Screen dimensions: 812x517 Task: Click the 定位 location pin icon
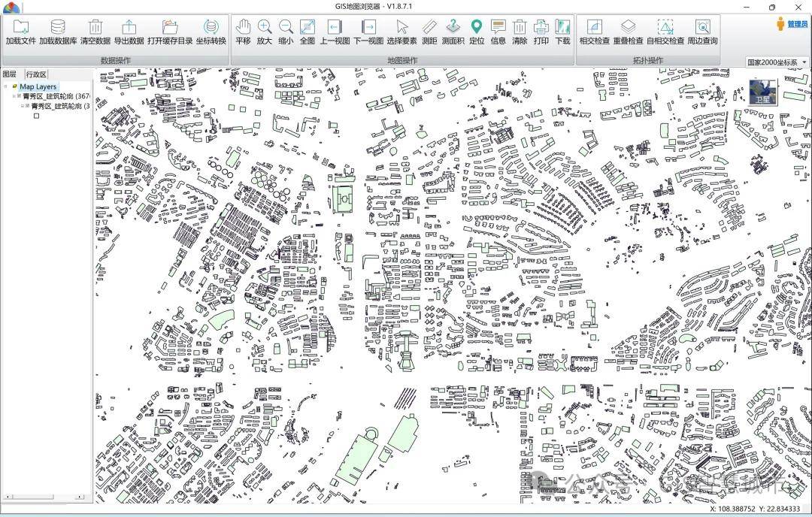(x=477, y=32)
